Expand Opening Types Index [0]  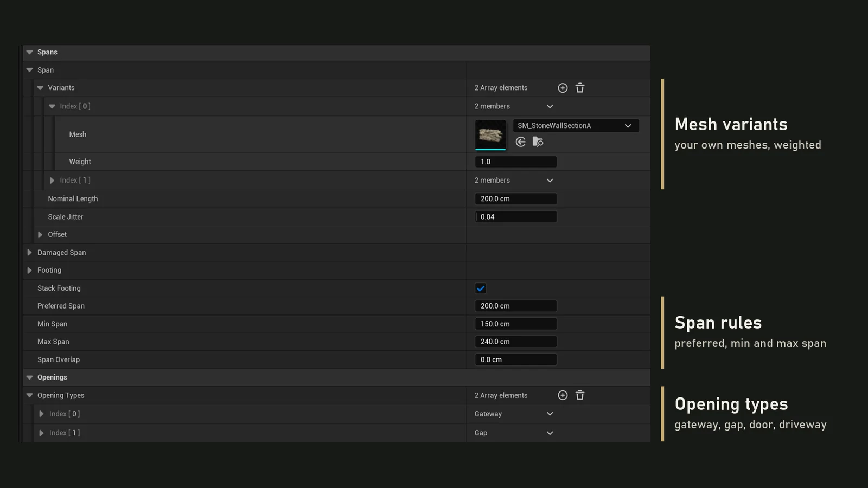coord(41,414)
